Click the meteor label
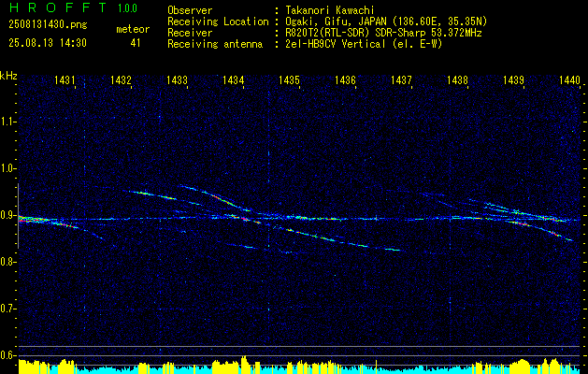 pyautogui.click(x=133, y=29)
